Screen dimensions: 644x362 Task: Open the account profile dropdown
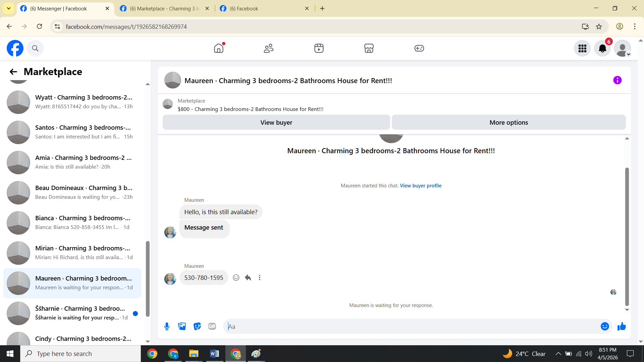tap(623, 49)
